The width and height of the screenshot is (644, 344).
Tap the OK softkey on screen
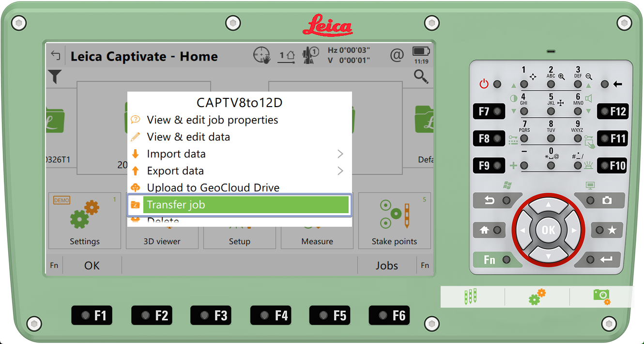92,265
